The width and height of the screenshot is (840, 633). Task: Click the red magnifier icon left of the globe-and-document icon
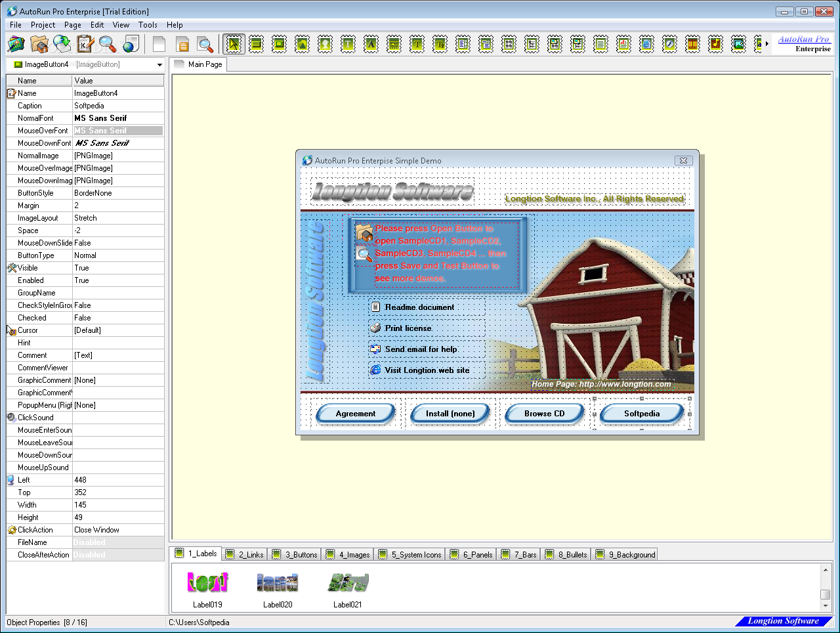108,44
